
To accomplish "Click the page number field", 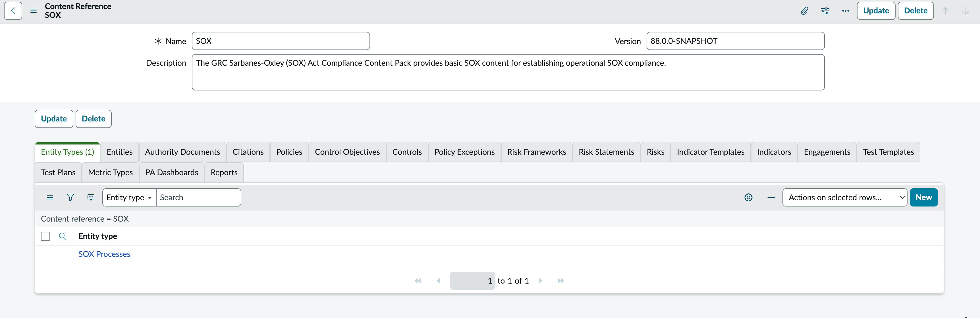I will [x=472, y=281].
